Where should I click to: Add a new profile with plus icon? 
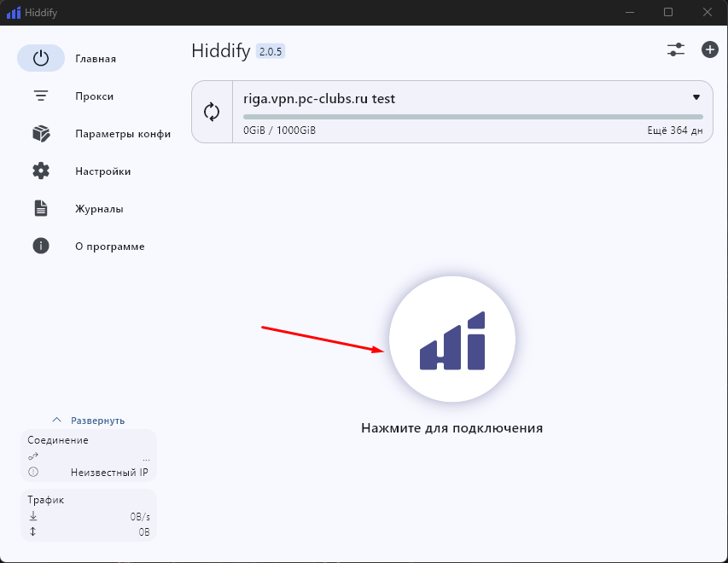pos(709,49)
